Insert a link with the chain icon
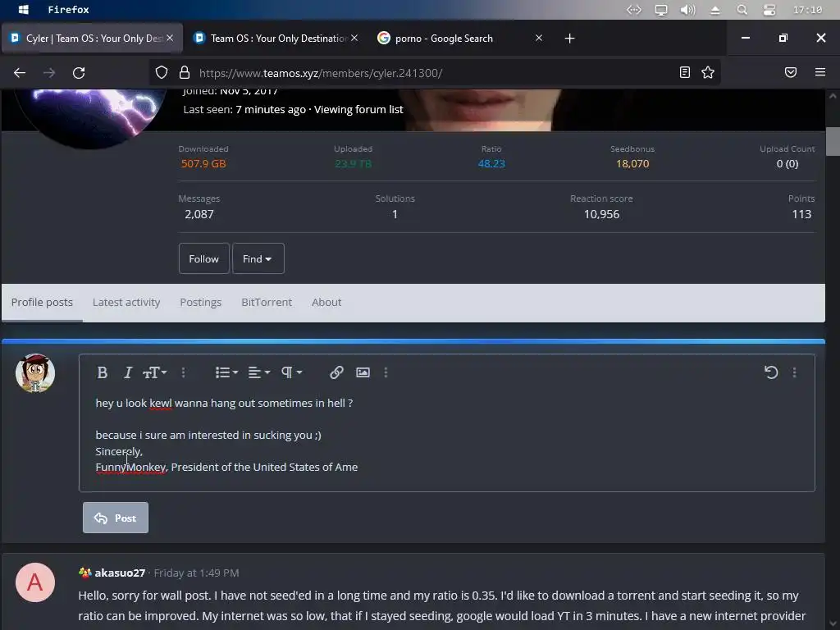Image resolution: width=840 pixels, height=630 pixels. 336,372
